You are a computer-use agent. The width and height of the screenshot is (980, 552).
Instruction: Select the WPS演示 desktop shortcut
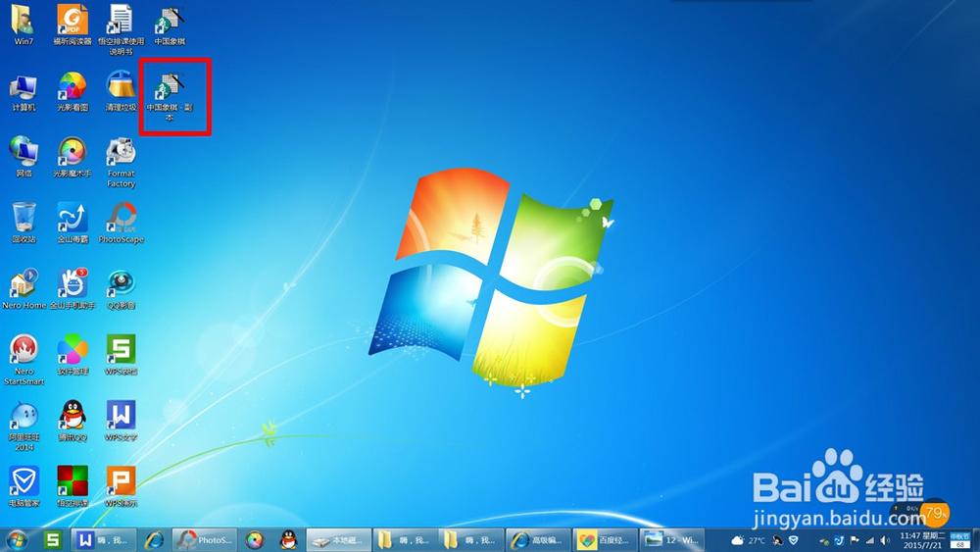(x=121, y=486)
